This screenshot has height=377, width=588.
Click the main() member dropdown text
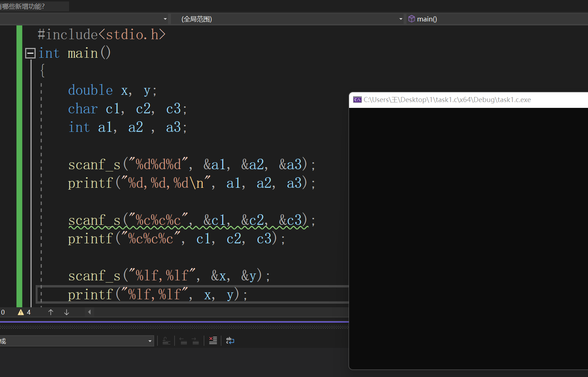pyautogui.click(x=427, y=19)
